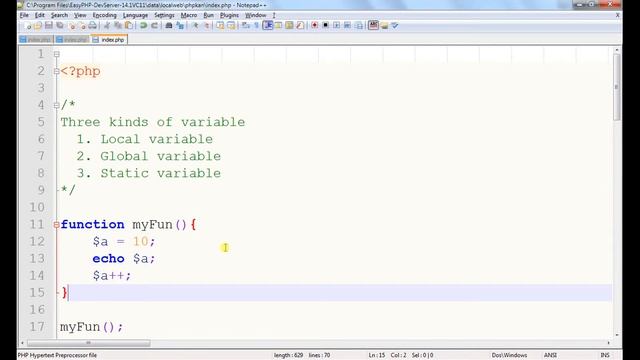Click line 'Three kinds of variable'
This screenshot has width=640, height=360.
pyautogui.click(x=153, y=122)
